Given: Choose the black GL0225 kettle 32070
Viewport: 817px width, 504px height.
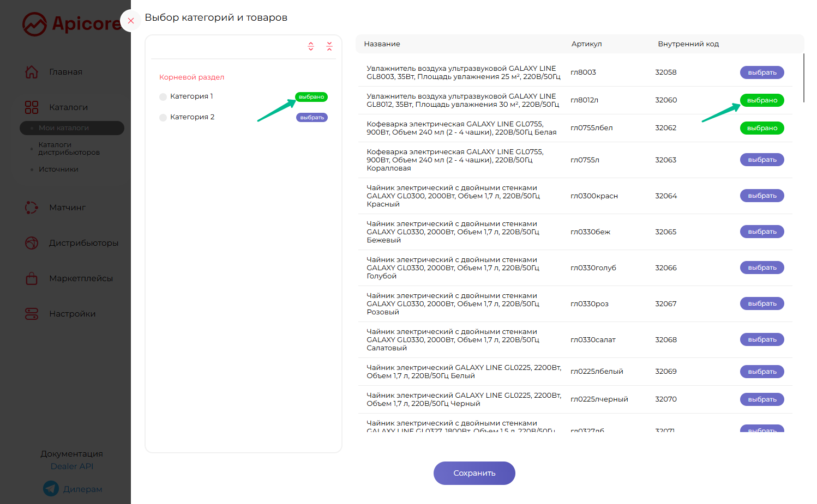Looking at the screenshot, I should click(762, 399).
